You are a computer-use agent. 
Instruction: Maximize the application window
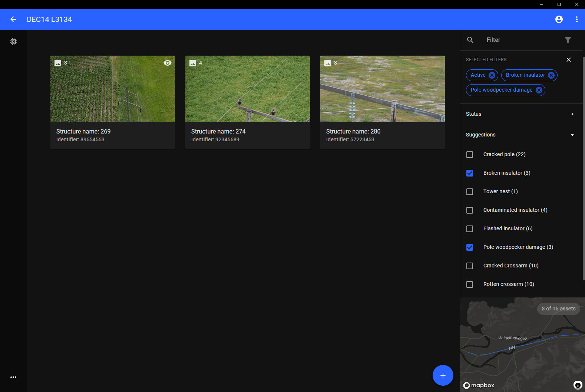point(559,4)
